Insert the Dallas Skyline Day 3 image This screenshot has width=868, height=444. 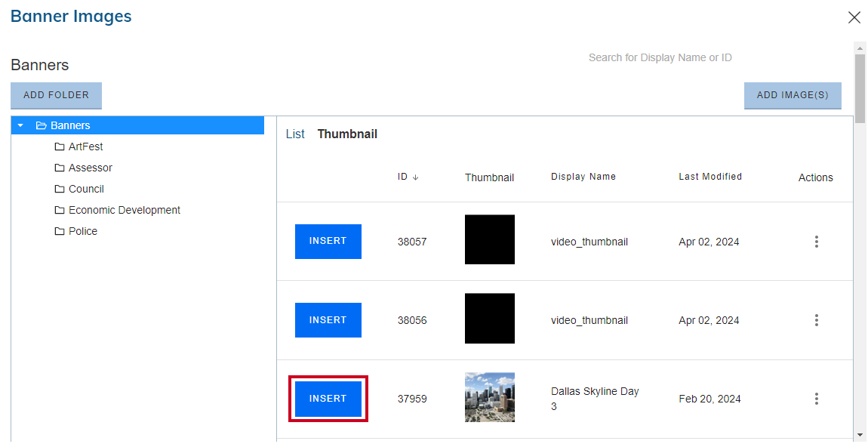tap(328, 399)
